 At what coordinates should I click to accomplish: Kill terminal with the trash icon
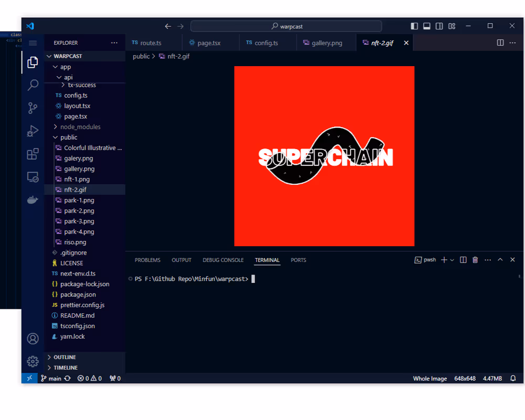coord(475,260)
